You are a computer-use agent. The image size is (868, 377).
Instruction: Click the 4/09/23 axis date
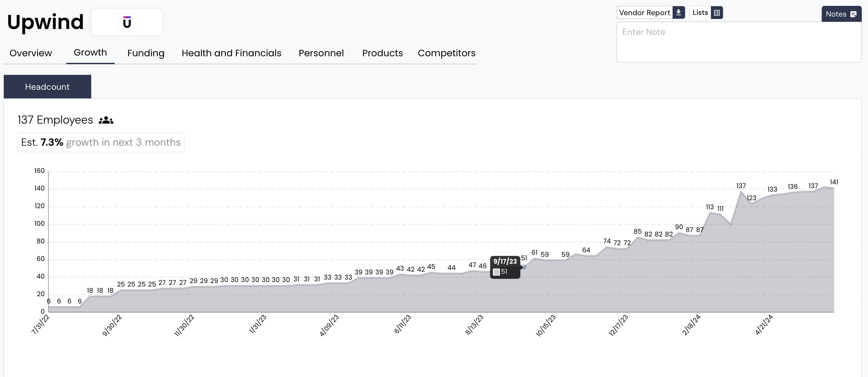(x=329, y=325)
